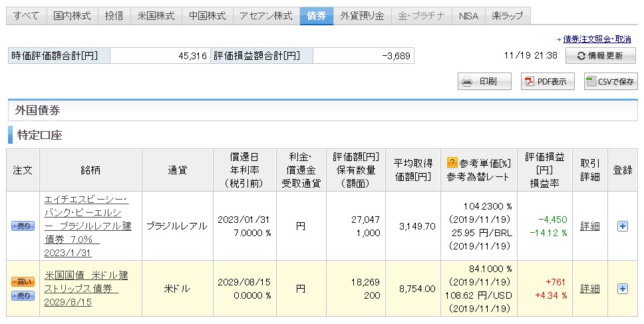Click the 平均取得価額[円] column header
This screenshot has width=644, height=324.
point(412,170)
